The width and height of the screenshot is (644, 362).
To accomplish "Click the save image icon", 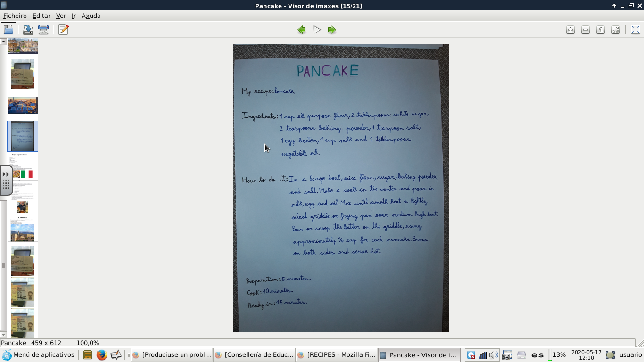I will [x=28, y=30].
